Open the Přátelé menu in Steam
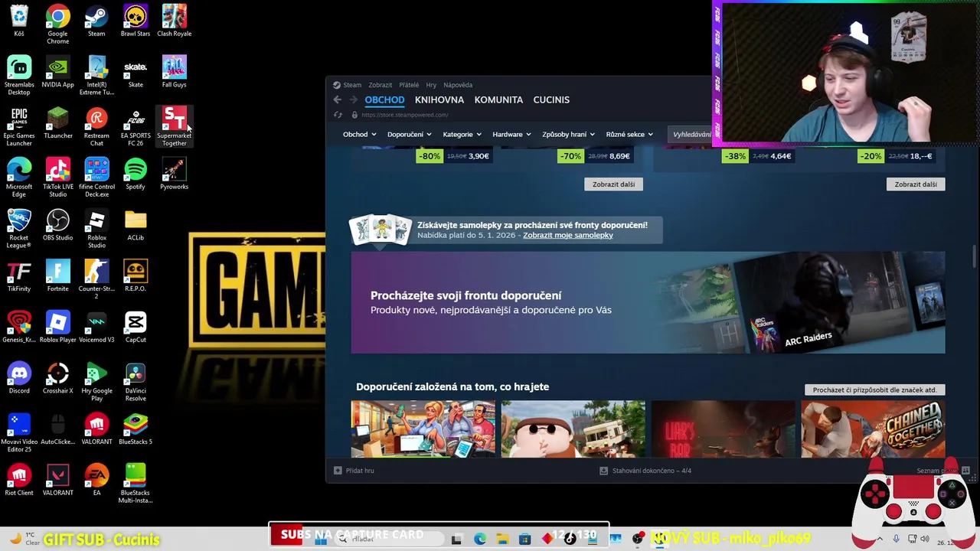Screen dimensions: 980x551 (409, 85)
